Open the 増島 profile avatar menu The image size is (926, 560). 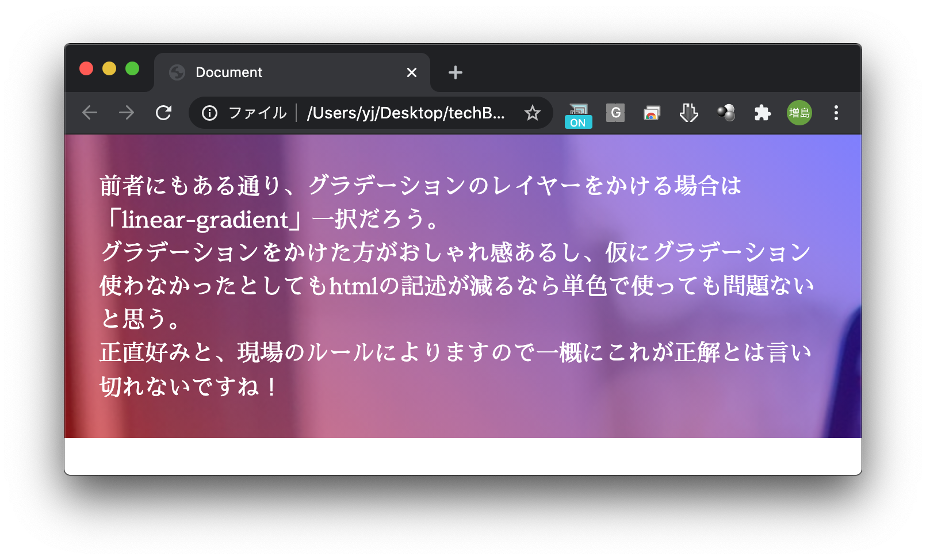[799, 113]
